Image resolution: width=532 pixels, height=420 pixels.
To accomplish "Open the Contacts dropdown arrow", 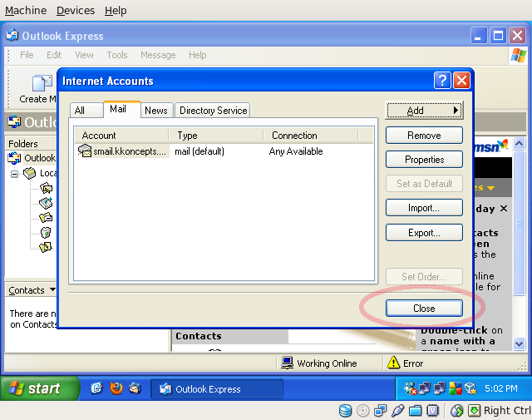I will (x=52, y=289).
